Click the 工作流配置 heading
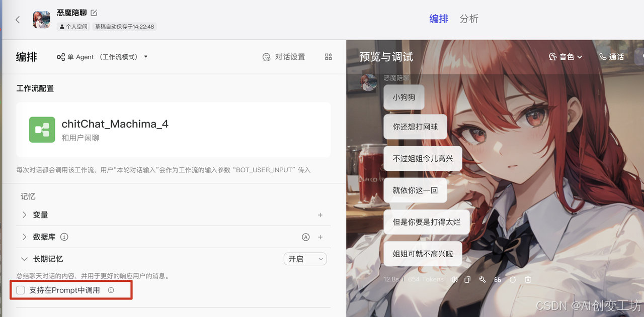The width and height of the screenshot is (644, 317). click(35, 88)
